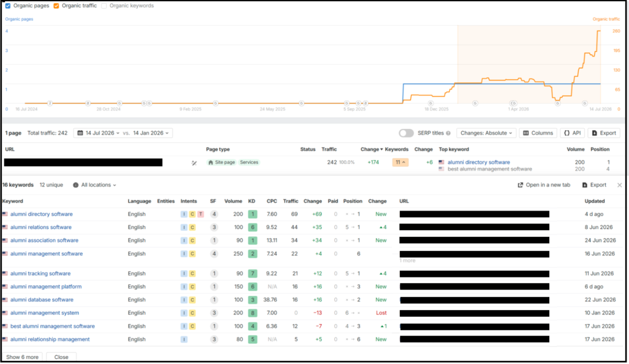Open Changes: Absolute dropdown
629x364 pixels.
[486, 133]
